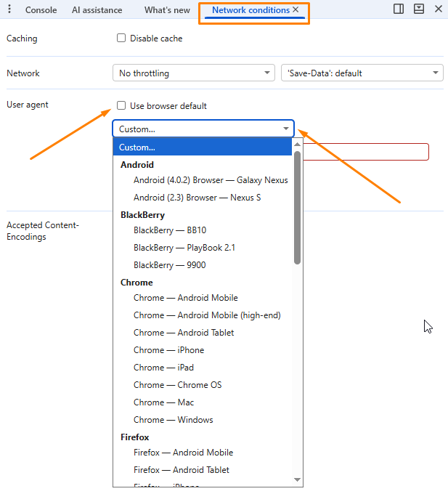
Task: Toggle the drawer sidebar layout icon
Action: (x=399, y=9)
